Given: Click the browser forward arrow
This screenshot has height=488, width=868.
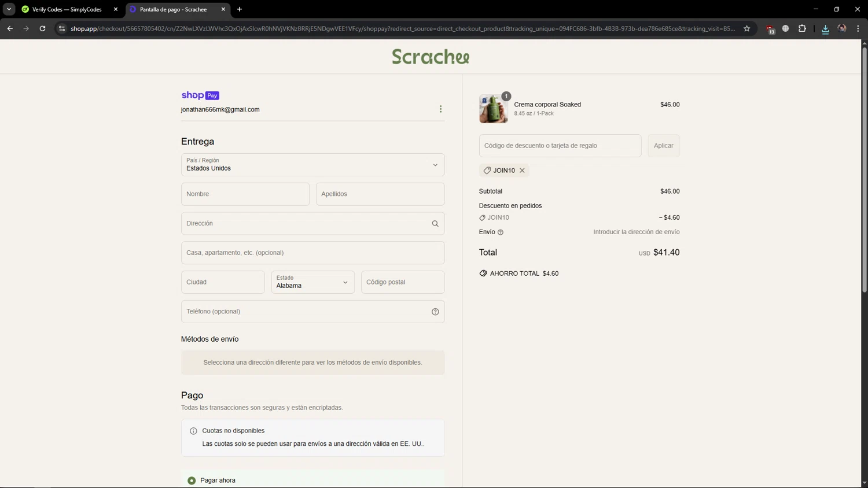Looking at the screenshot, I should (26, 28).
